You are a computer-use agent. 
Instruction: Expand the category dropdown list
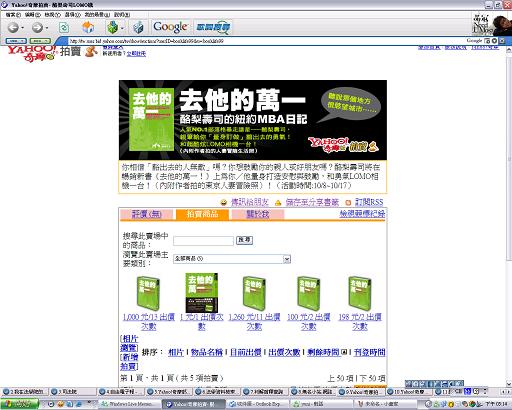287,259
